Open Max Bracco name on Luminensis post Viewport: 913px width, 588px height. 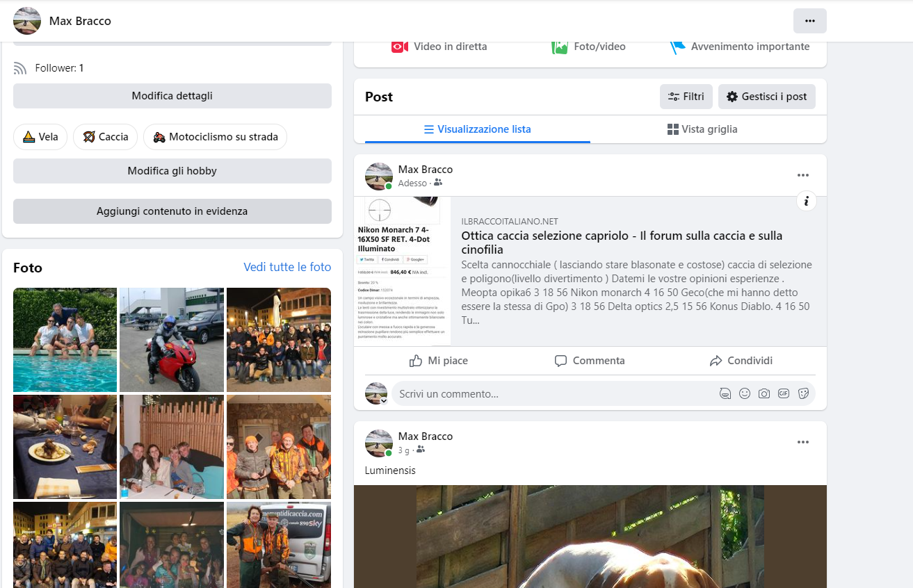click(x=426, y=436)
